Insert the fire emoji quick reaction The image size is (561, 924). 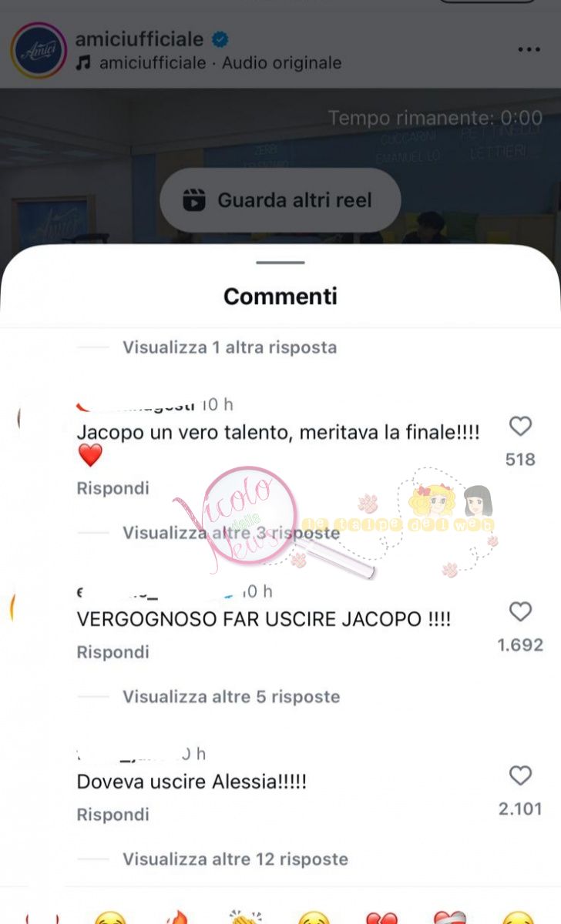(x=177, y=916)
